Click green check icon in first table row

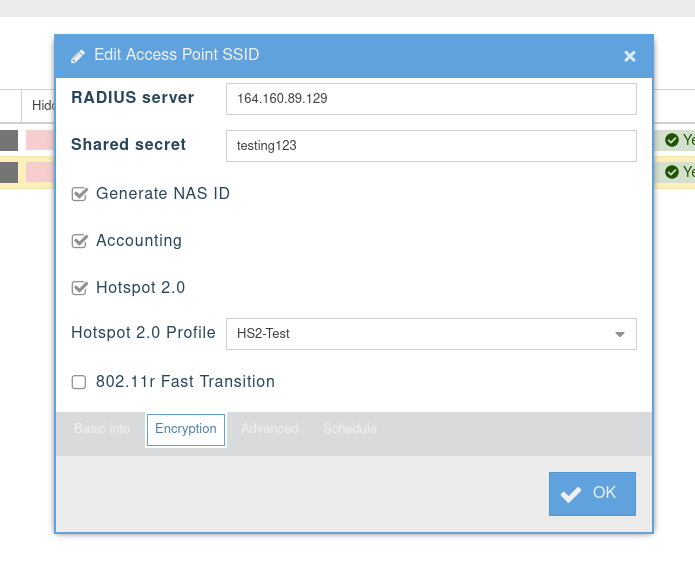[672, 141]
